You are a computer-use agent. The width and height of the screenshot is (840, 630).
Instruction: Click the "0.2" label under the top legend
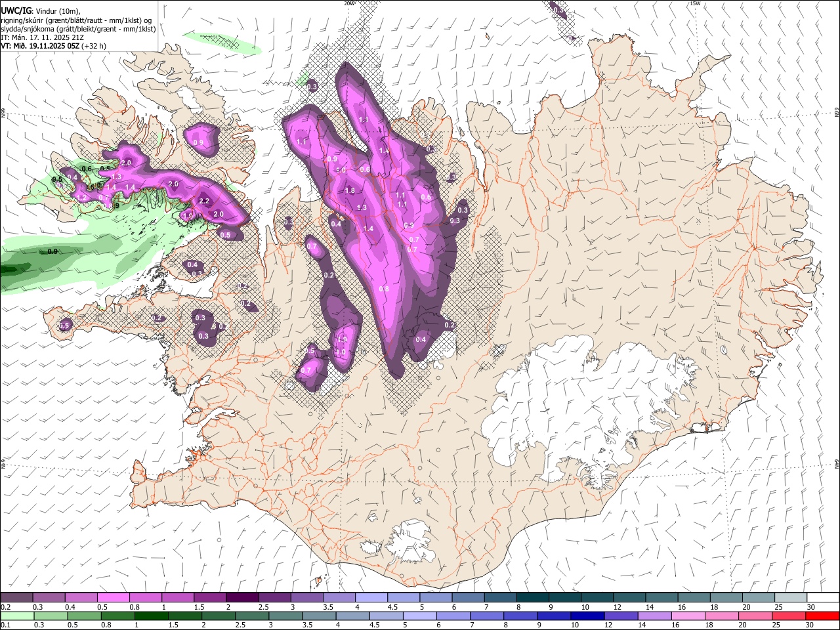[x=5, y=607]
